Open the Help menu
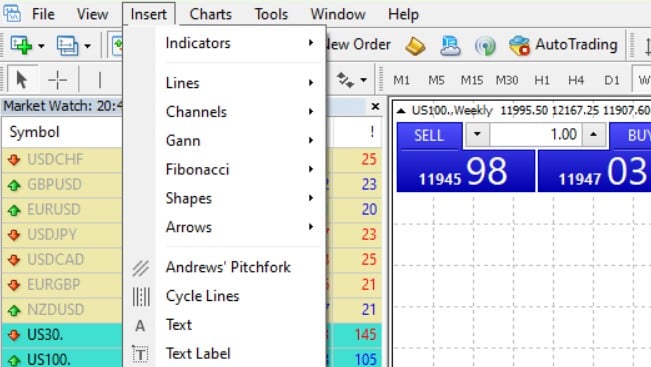The width and height of the screenshot is (651, 367). point(403,14)
